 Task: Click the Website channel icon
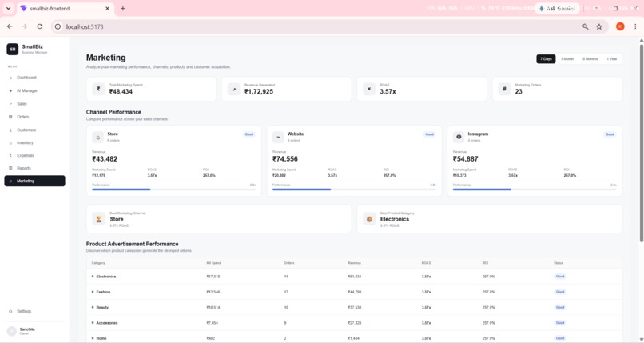[x=279, y=138]
